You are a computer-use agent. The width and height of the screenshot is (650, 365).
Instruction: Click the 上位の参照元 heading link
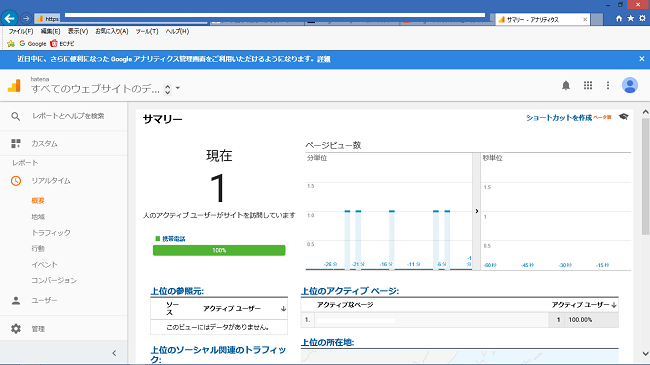coord(177,291)
